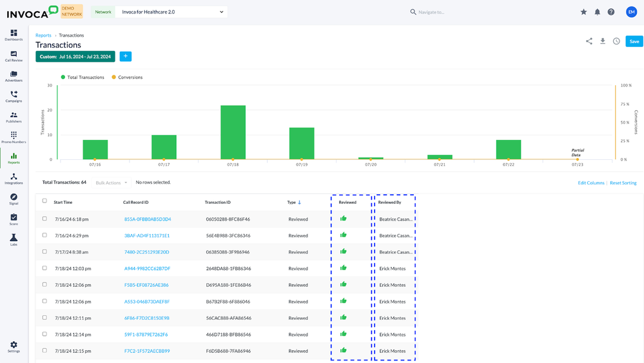
Task: Check row 7/18/24 12:14 pm
Action: coord(44,334)
